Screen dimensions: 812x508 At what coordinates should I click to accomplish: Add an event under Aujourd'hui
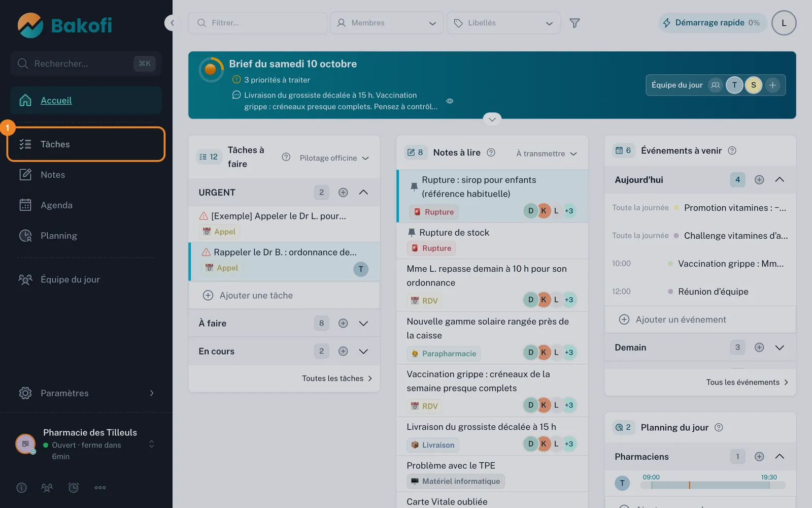point(759,179)
